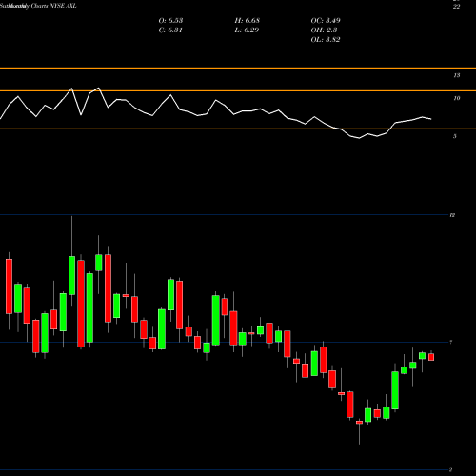The height and width of the screenshot is (476, 476).
Task: Click the indicator axis label '5'
Action: point(455,136)
